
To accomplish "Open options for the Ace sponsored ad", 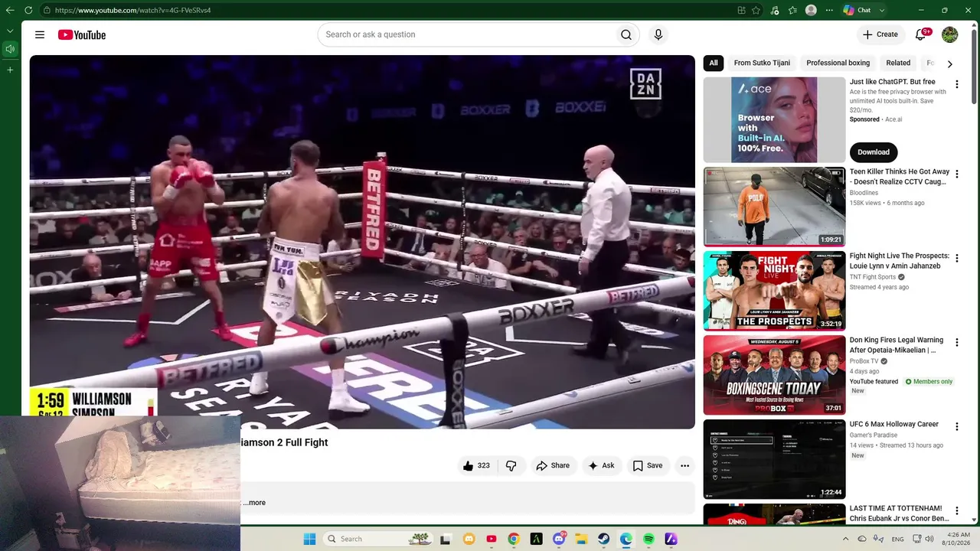I will pos(956,84).
